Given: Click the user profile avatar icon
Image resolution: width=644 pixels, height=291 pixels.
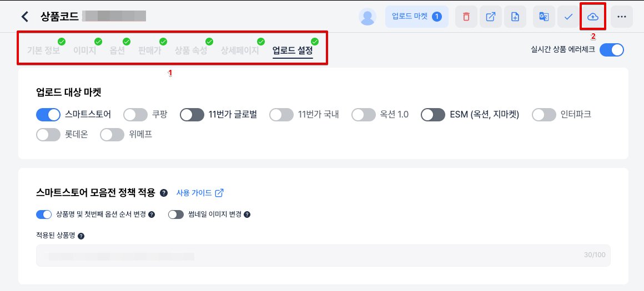Looking at the screenshot, I should coord(368,17).
